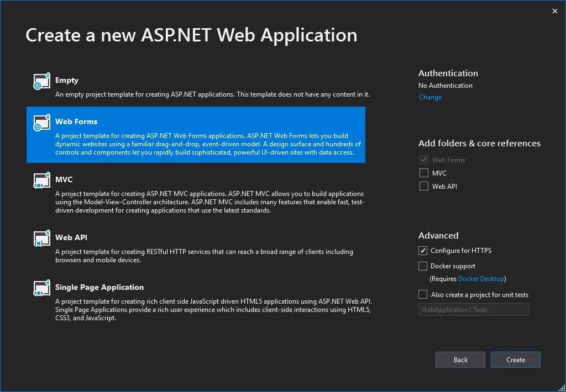Viewport: 566px width, 392px height.
Task: Open the Docker Desktop link
Action: [x=481, y=279]
